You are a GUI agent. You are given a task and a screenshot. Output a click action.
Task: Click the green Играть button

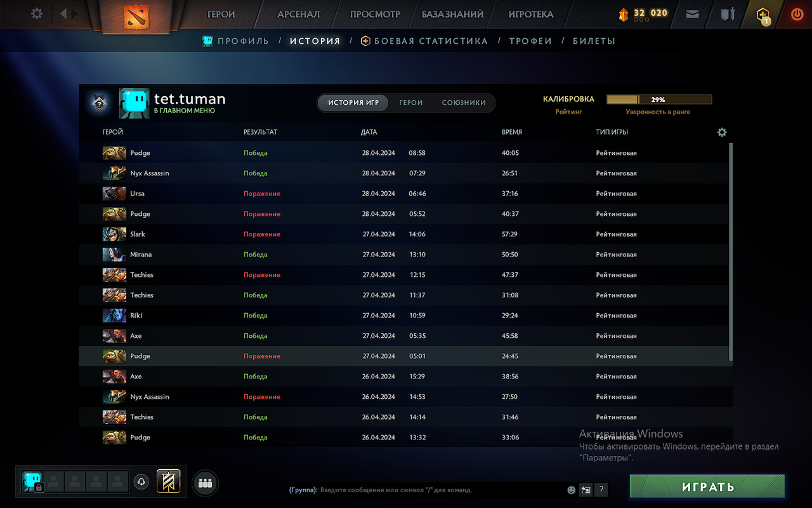click(707, 487)
